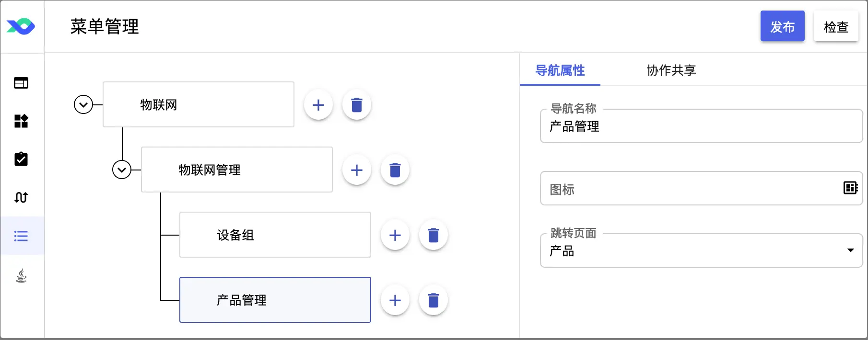The image size is (868, 340).
Task: Click the 发布 button
Action: coord(782,26)
